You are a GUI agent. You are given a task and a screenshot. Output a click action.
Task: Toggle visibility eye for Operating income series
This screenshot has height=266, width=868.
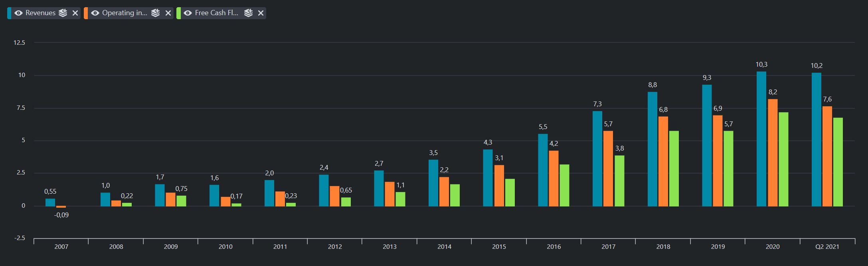coord(95,13)
